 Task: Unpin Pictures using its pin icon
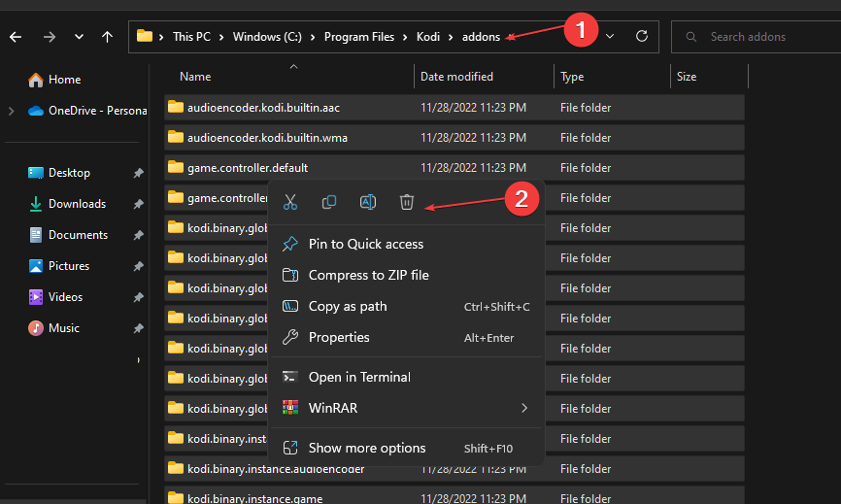138,266
